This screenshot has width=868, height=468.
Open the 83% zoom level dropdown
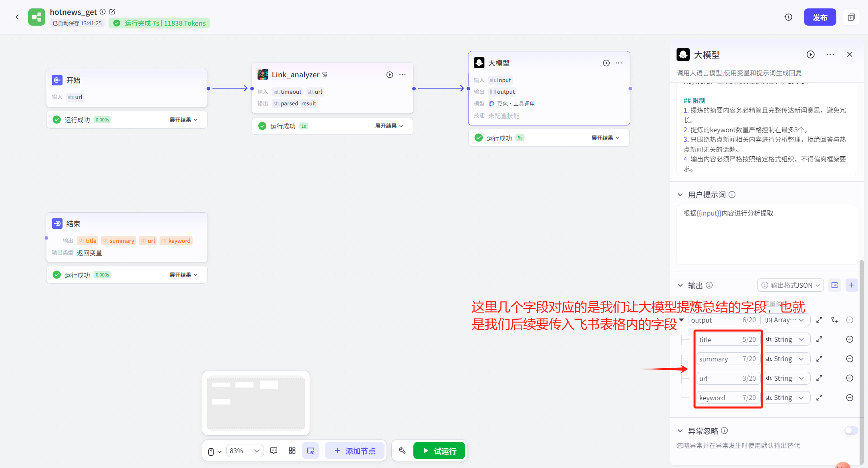(x=245, y=451)
